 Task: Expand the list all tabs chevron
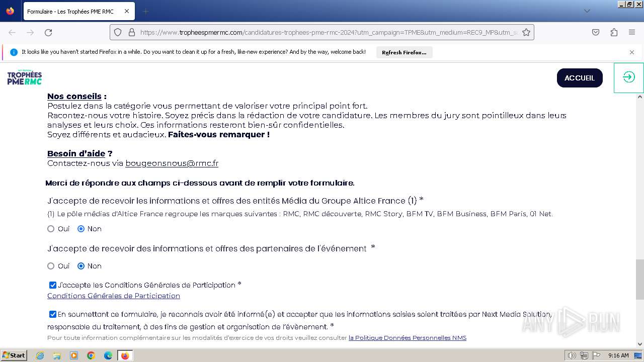[587, 11]
